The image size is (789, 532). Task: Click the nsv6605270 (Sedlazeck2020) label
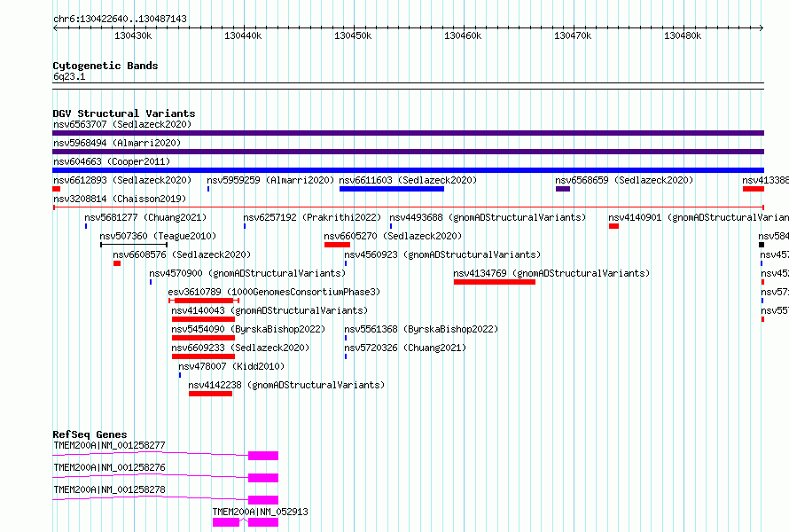pos(393,236)
